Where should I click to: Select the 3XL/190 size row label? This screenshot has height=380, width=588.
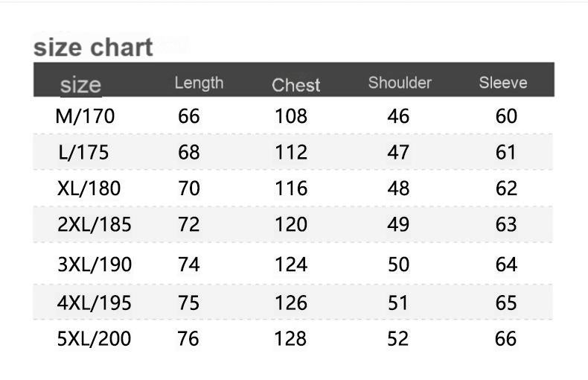[x=95, y=265]
